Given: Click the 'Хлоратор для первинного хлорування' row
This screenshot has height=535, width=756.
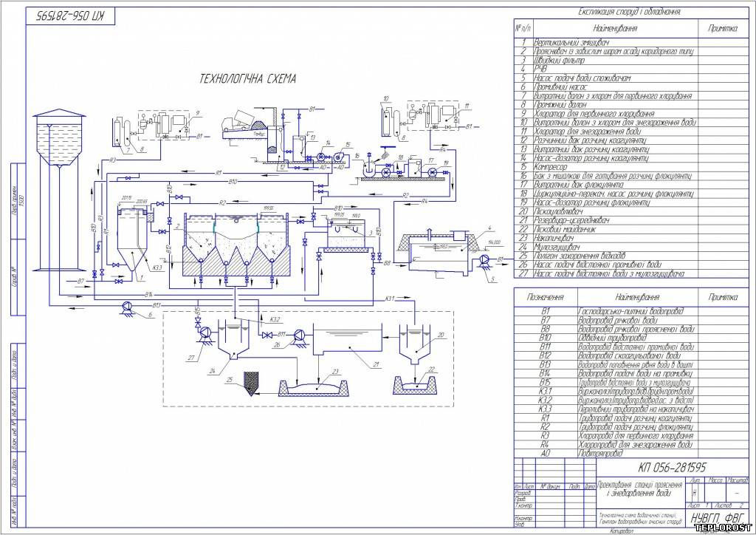Looking at the screenshot, I should tap(633, 114).
